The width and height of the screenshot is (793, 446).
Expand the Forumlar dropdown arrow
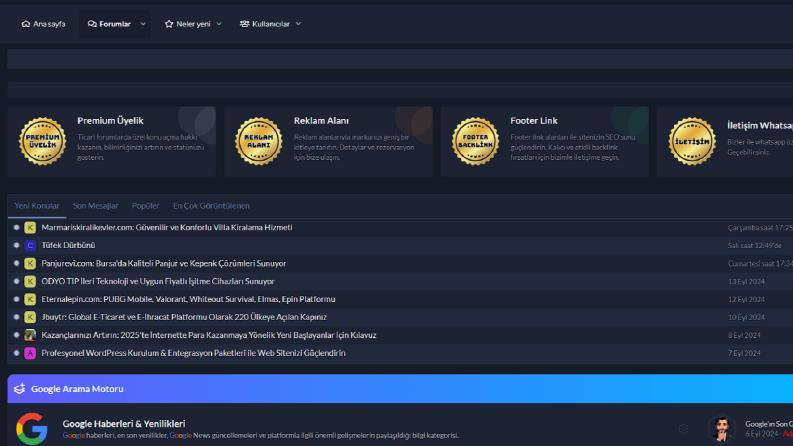pyautogui.click(x=143, y=24)
